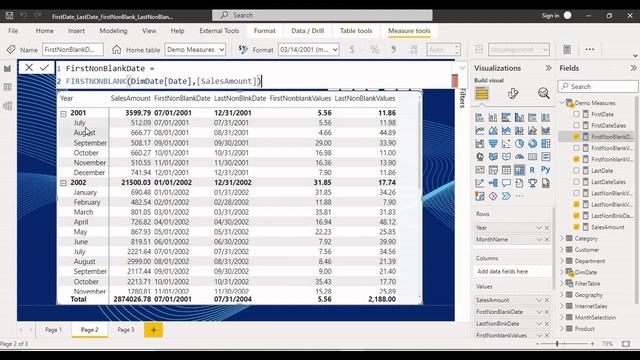The height and width of the screenshot is (360, 640).
Task: Select the ribbon chart visual
Action: point(546,131)
